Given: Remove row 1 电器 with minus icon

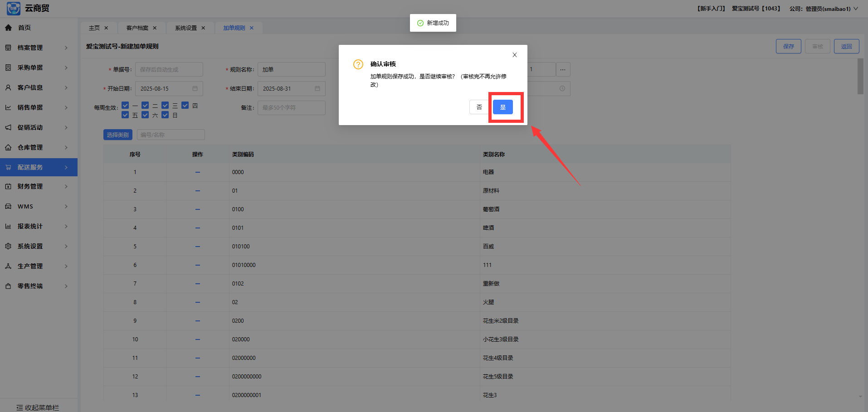Looking at the screenshot, I should [198, 172].
